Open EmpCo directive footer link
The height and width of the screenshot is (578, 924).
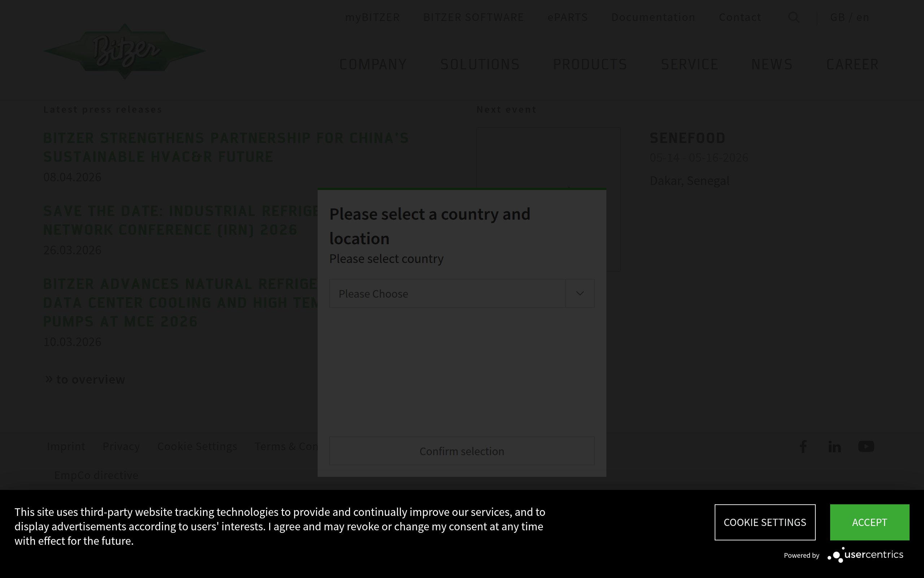pyautogui.click(x=96, y=475)
